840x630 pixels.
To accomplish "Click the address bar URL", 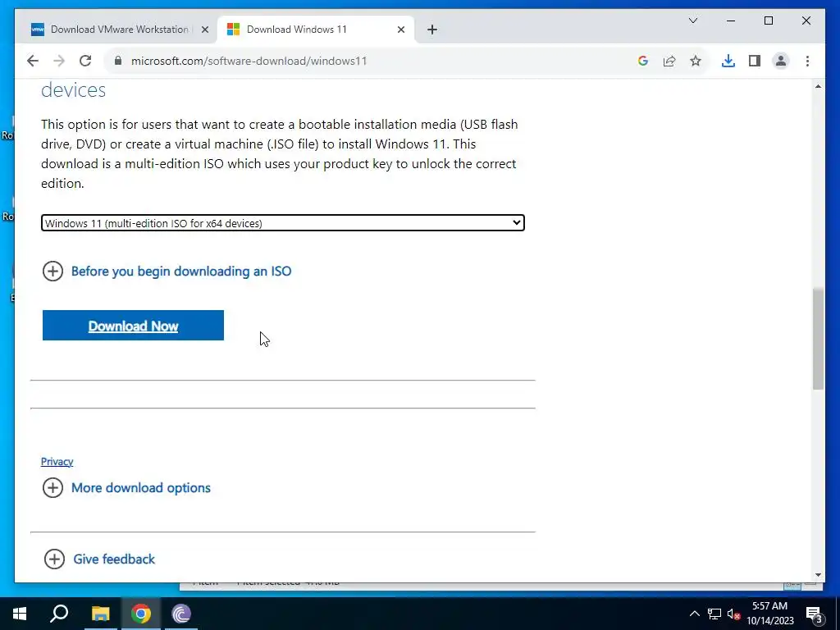I will (x=249, y=61).
